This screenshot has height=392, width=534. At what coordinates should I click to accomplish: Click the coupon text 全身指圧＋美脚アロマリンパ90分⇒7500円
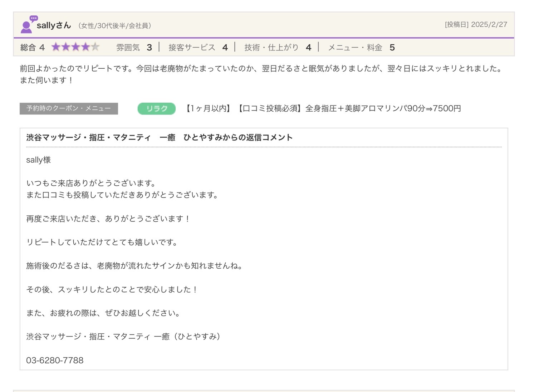383,108
